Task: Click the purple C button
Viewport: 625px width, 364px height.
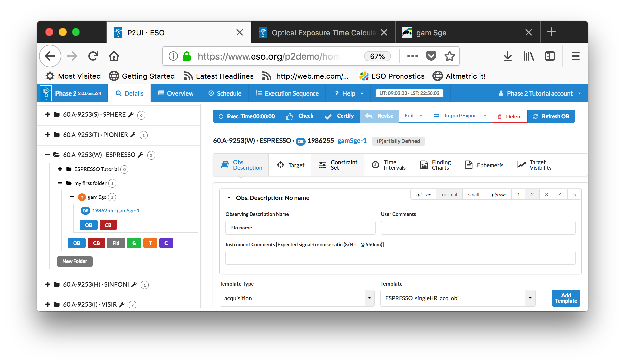Action: click(166, 243)
